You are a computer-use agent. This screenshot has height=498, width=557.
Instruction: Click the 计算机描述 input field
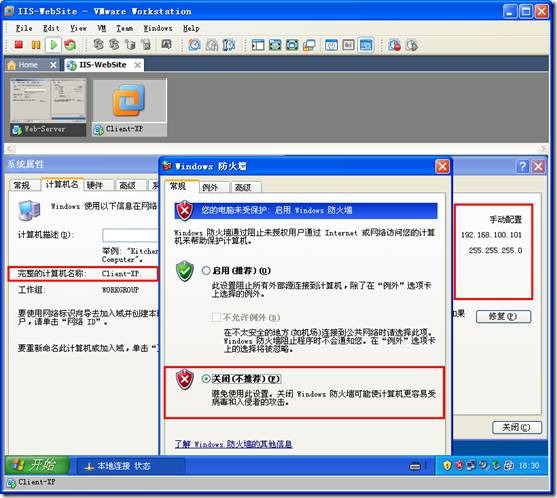(x=130, y=235)
